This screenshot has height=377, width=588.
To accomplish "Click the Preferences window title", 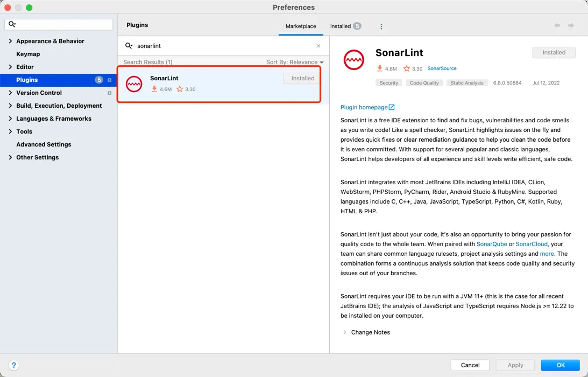I will click(x=294, y=8).
